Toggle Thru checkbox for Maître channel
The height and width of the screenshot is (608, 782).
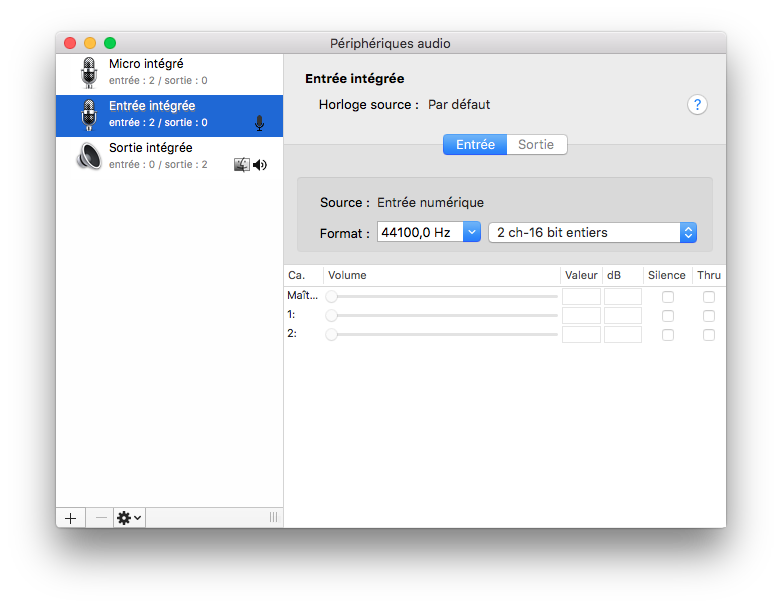tap(709, 297)
